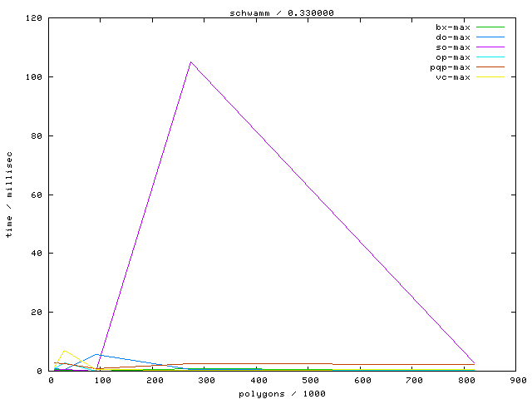Screen dimensions: 532x399
Task: Select the bx-max legend label
Action: pyautogui.click(x=453, y=27)
